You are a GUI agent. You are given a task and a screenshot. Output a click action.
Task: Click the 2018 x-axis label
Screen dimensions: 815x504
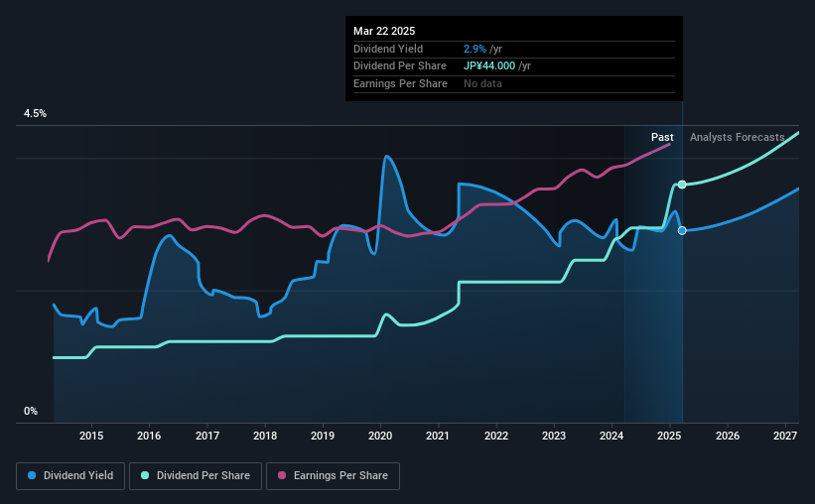click(x=265, y=436)
